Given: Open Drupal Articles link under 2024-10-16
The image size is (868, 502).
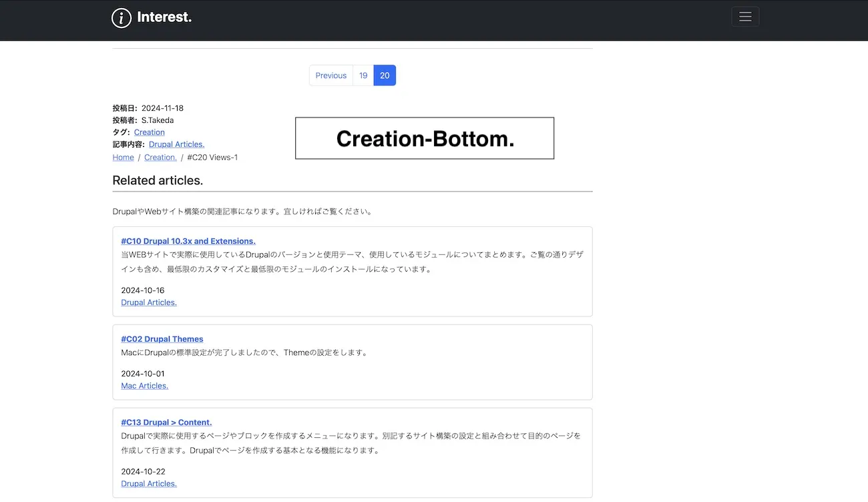Looking at the screenshot, I should coord(149,302).
